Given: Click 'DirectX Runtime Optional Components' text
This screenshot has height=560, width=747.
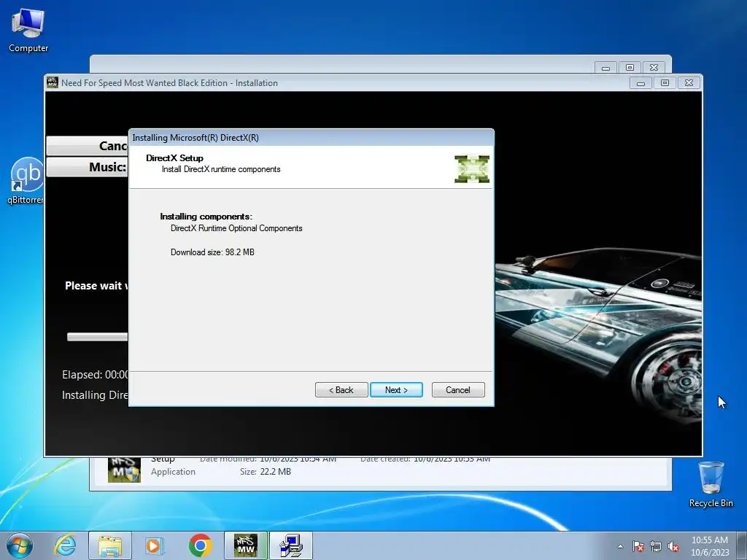Looking at the screenshot, I should point(236,228).
